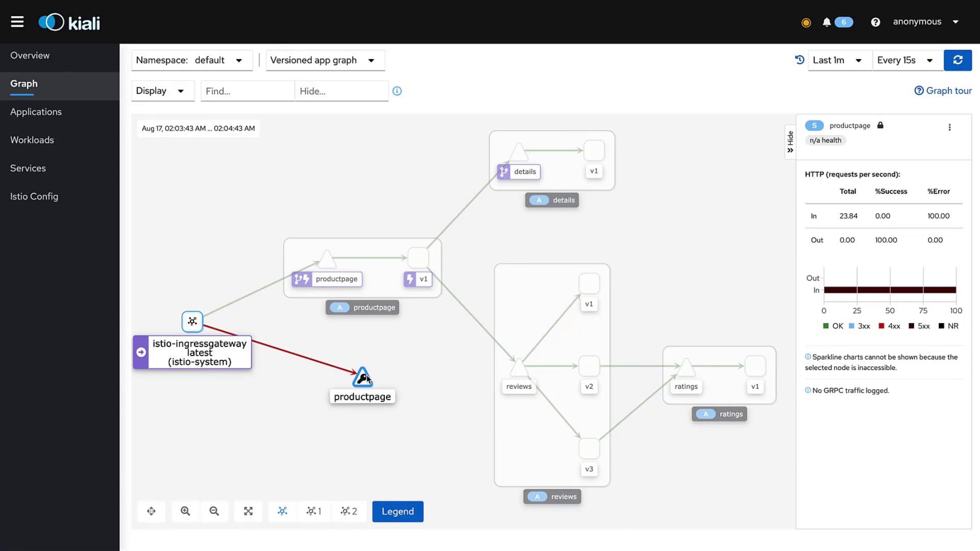Select the default graph layout toggle
Image resolution: width=980 pixels, height=551 pixels.
[282, 511]
